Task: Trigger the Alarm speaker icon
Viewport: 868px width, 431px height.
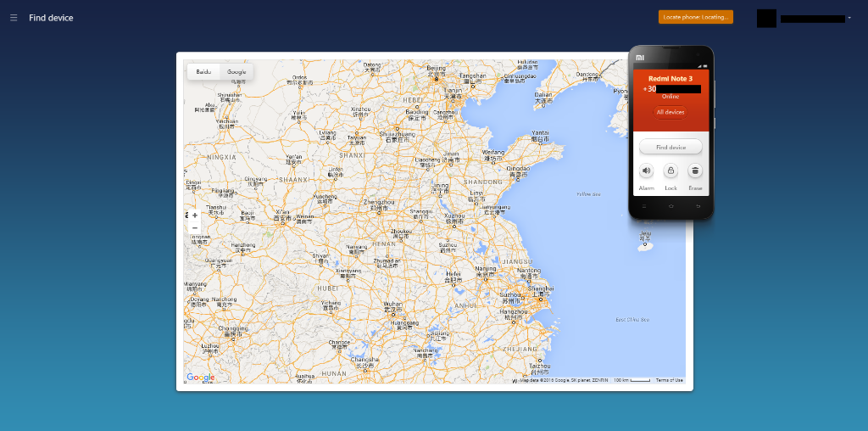Action: coord(646,171)
